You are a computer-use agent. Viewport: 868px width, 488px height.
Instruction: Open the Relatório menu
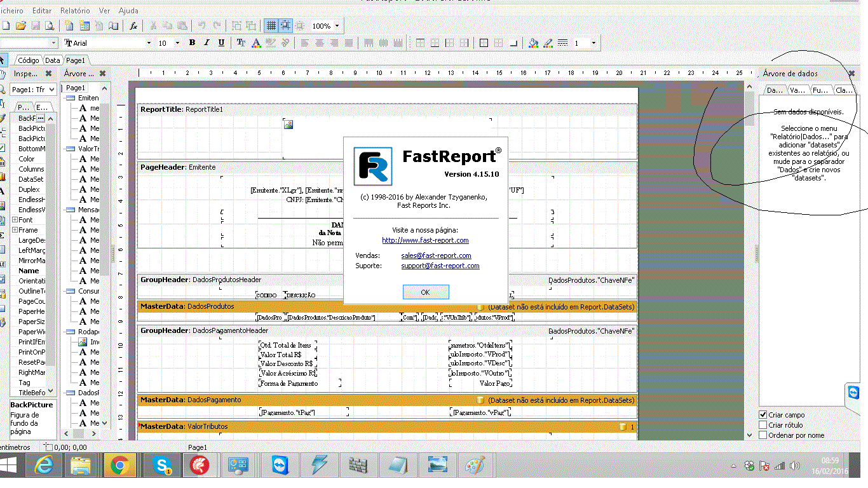point(76,11)
